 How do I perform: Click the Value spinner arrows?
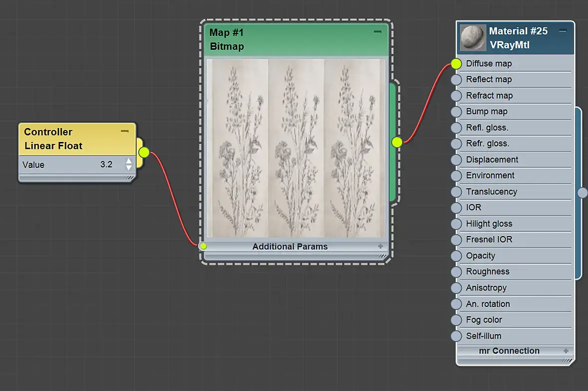[129, 164]
